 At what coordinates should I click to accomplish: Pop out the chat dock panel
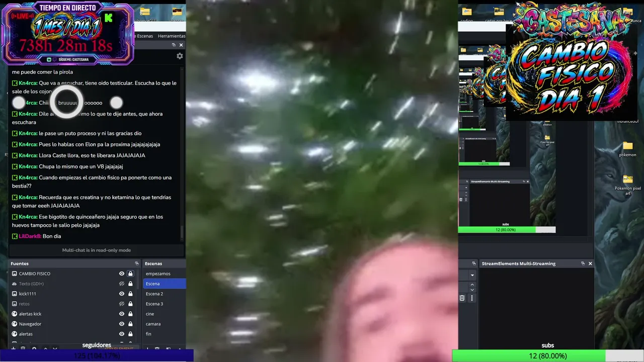point(174,45)
